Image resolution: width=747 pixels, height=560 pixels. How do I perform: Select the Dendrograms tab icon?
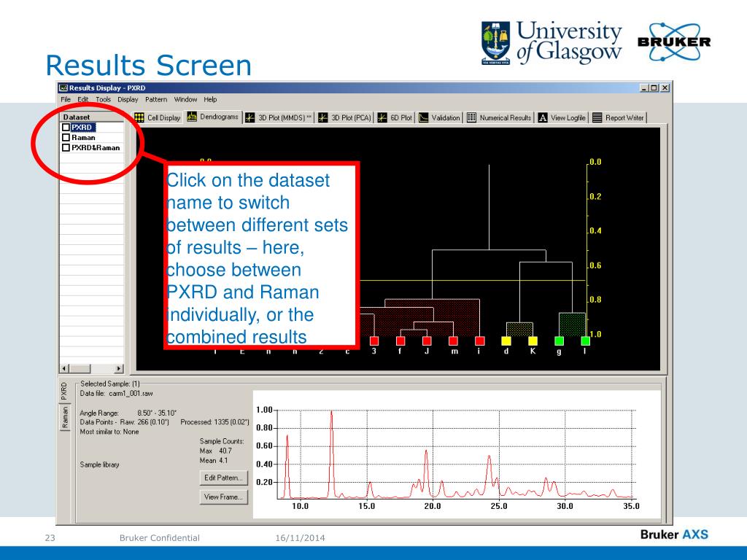coord(192,117)
